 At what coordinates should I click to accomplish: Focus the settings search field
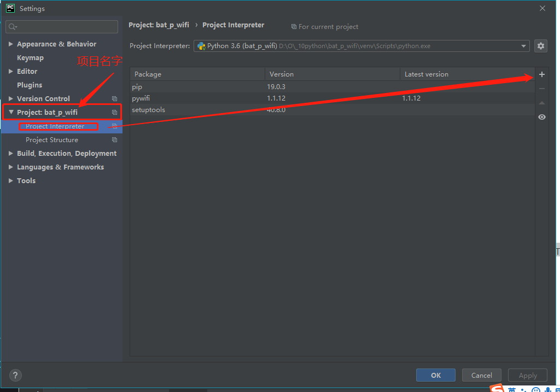click(x=62, y=27)
